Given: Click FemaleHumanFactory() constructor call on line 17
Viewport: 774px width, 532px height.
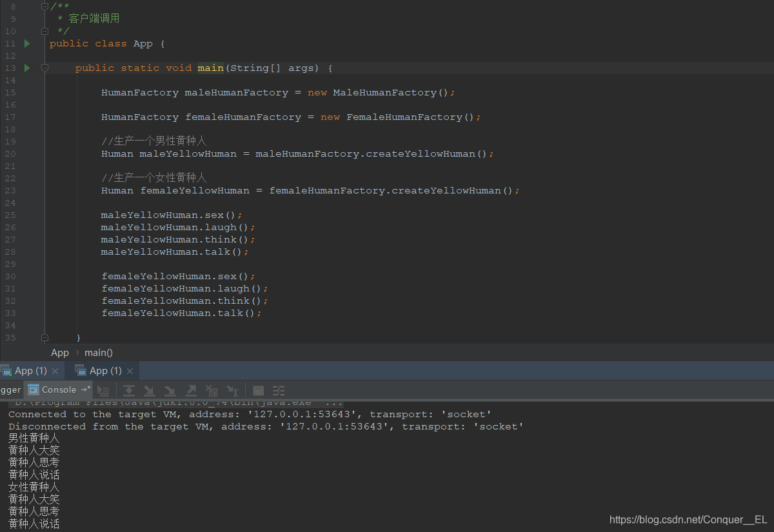Looking at the screenshot, I should click(410, 117).
